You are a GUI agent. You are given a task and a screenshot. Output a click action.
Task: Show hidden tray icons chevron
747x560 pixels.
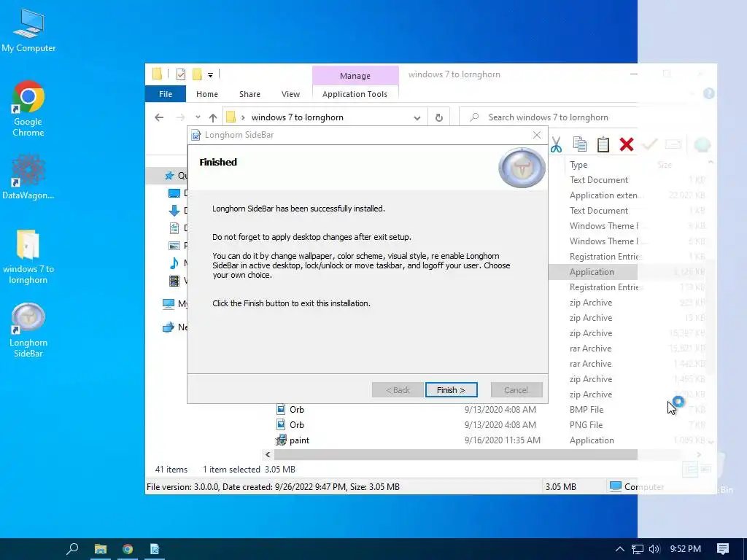(619, 549)
